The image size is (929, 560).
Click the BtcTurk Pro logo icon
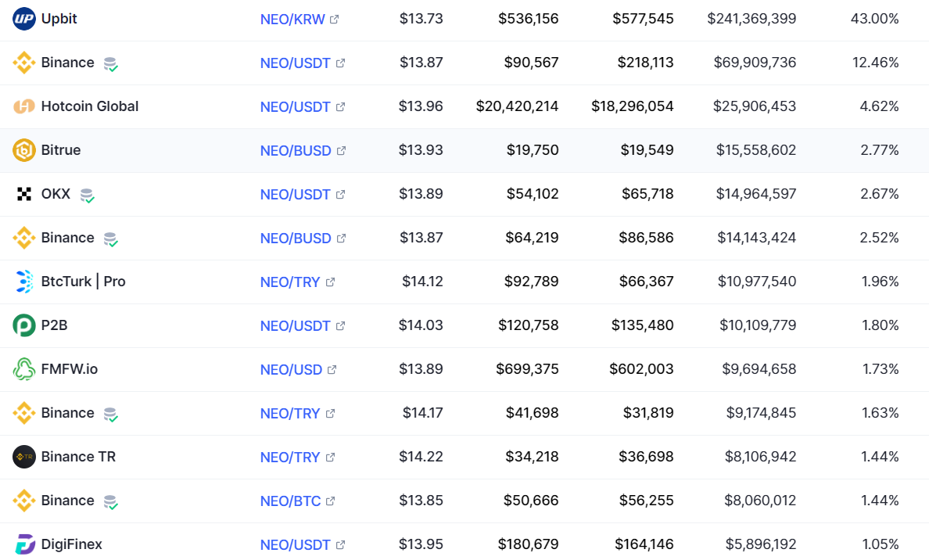(23, 282)
